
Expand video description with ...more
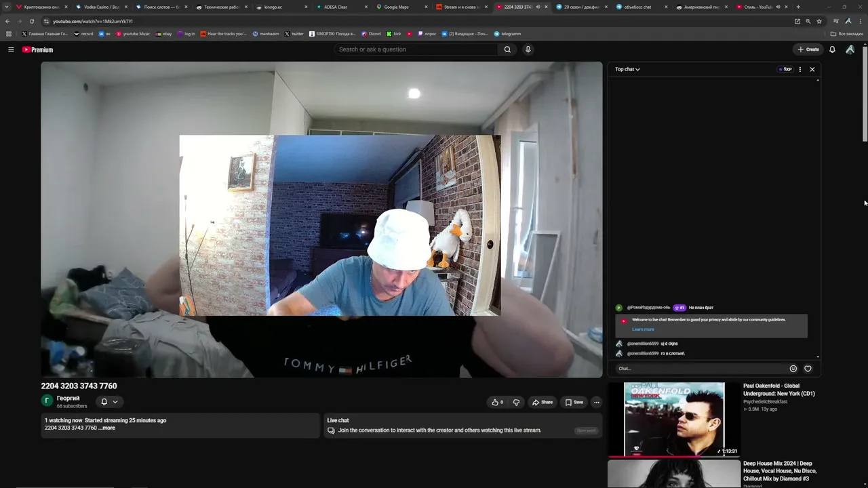(107, 428)
